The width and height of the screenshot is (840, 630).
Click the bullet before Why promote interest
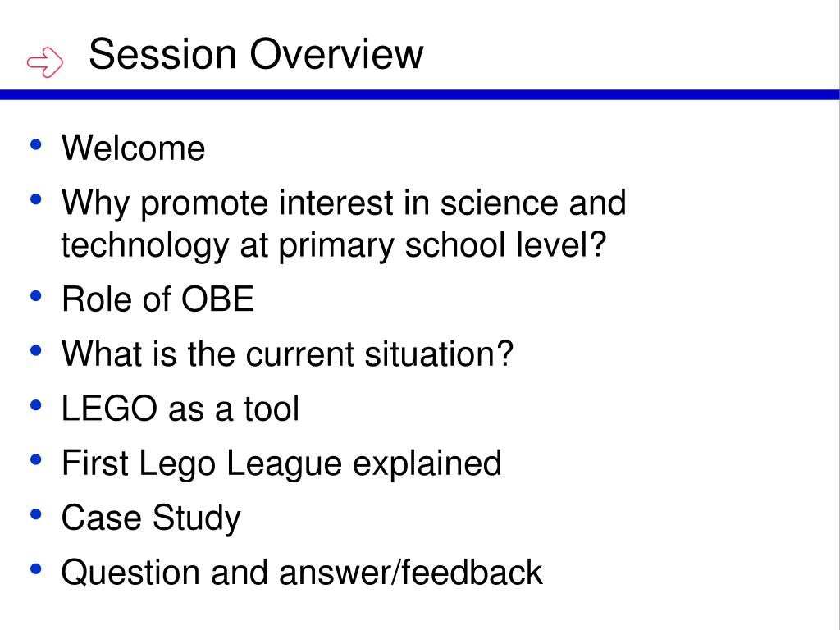coord(36,199)
